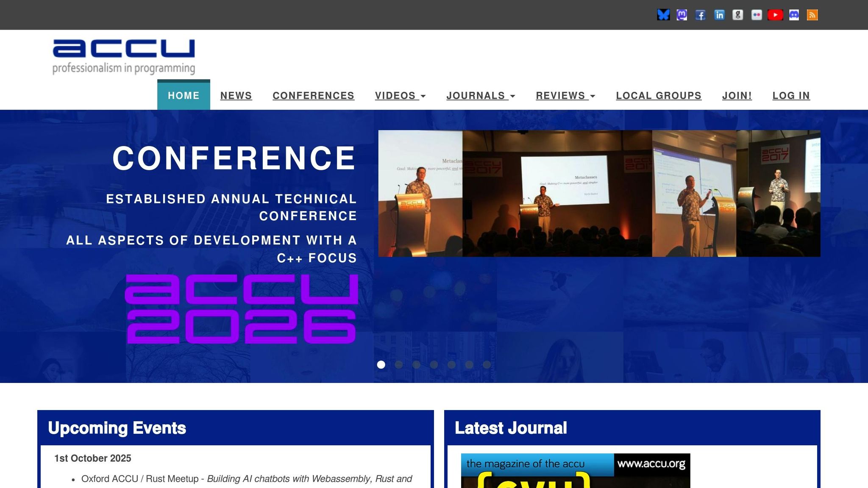Image resolution: width=868 pixels, height=488 pixels.
Task: Switch to the third carousel slide dot
Action: 416,365
